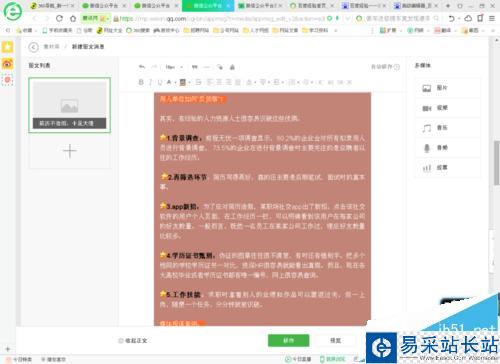Click the undo arrow in editor toolbar

click(x=142, y=67)
